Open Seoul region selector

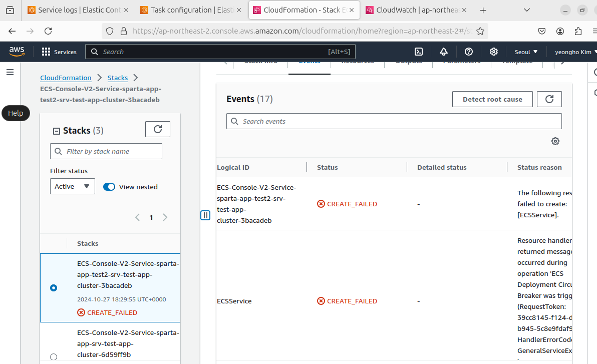(526, 52)
